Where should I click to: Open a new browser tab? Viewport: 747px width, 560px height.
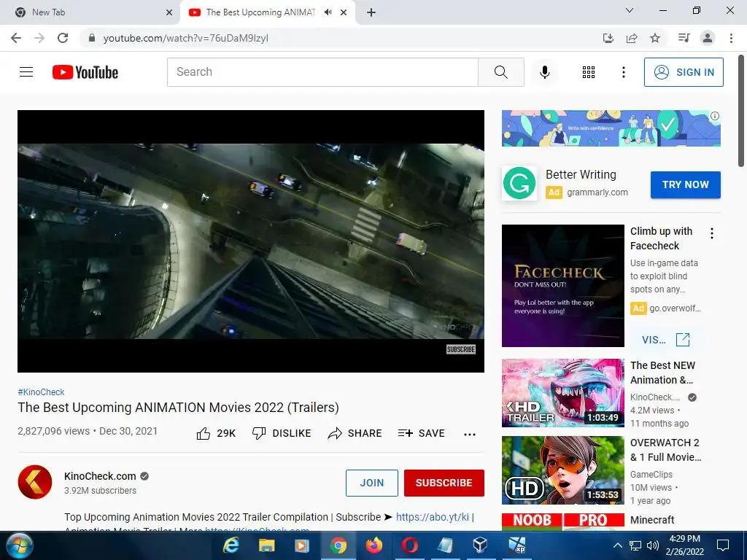[x=371, y=12]
